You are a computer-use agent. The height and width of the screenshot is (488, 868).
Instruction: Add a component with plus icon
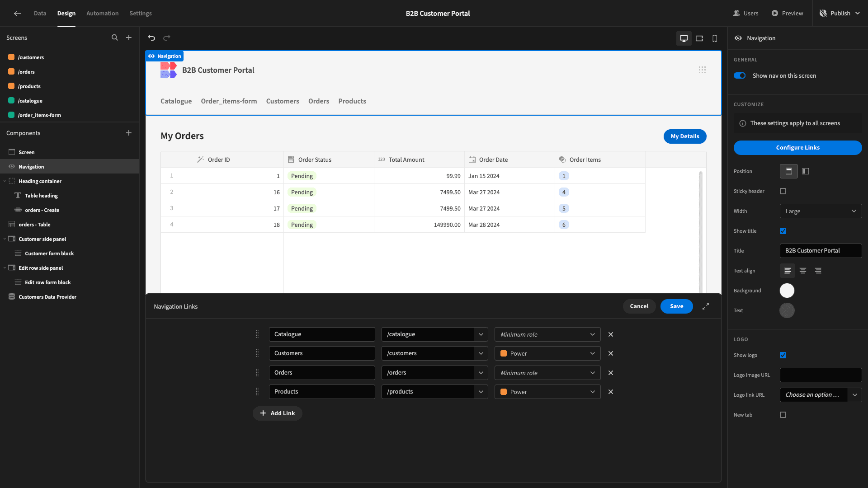pos(129,133)
